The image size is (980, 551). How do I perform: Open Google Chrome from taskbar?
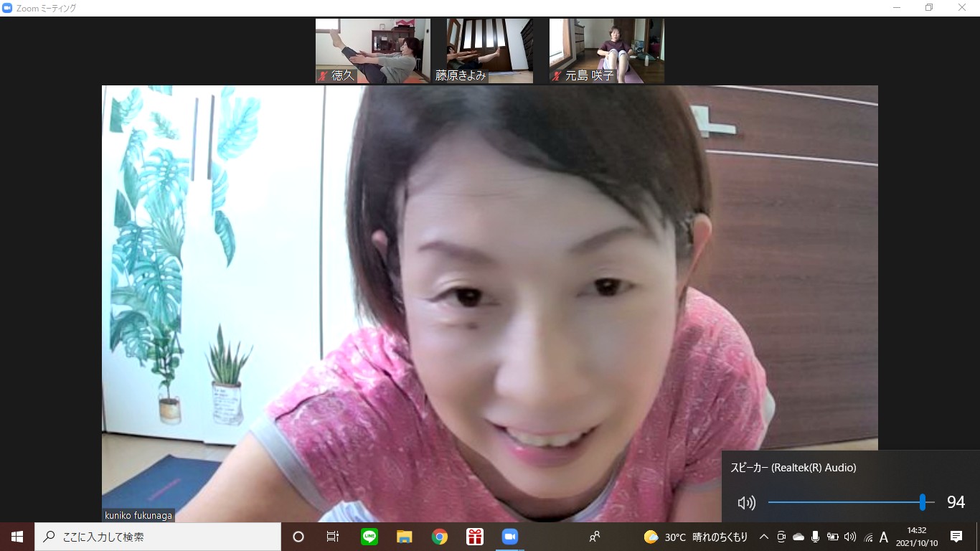(440, 537)
